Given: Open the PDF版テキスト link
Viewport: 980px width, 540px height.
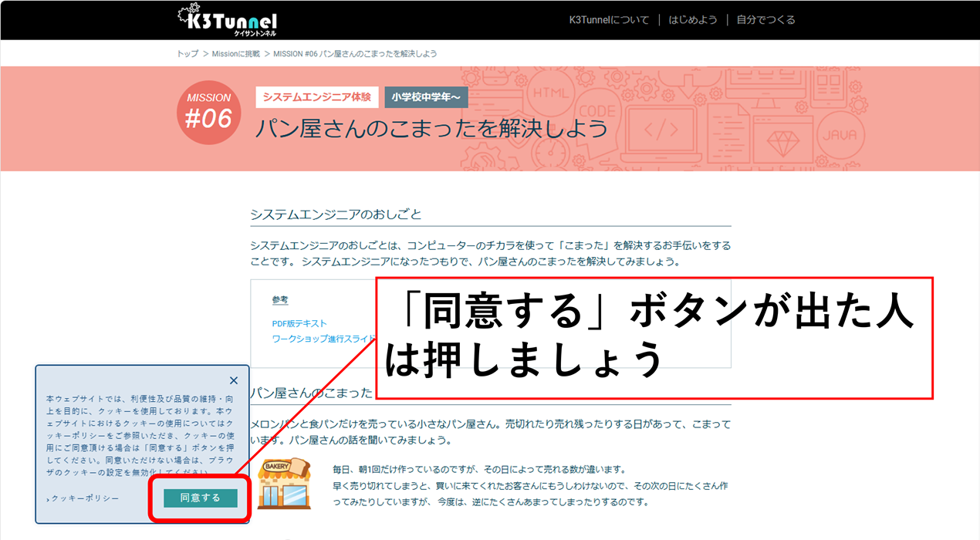Looking at the screenshot, I should pos(299,323).
